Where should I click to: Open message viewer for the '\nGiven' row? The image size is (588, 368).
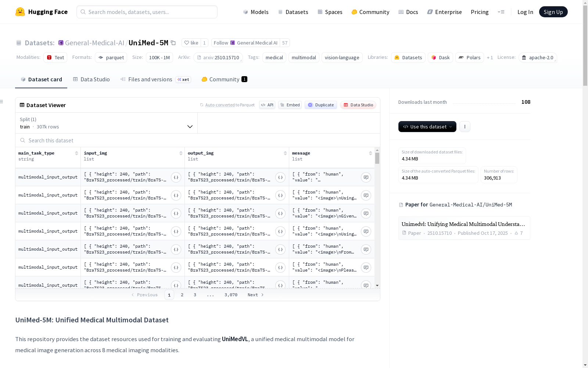pos(366,213)
